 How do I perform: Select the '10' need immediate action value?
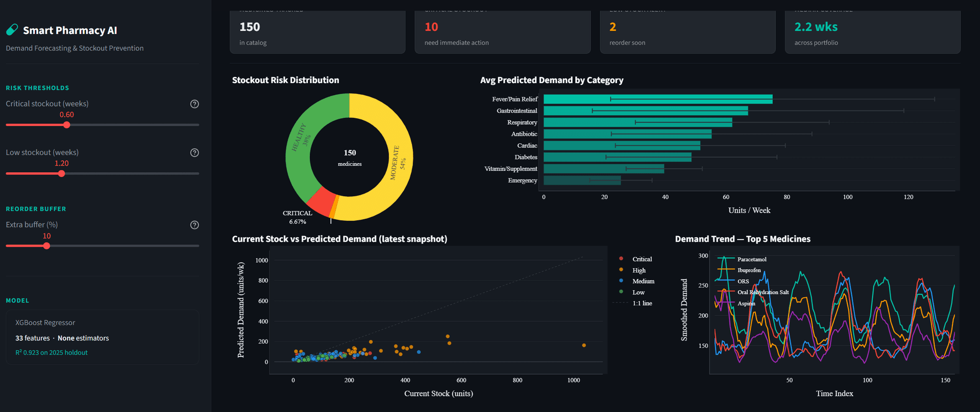(x=431, y=27)
